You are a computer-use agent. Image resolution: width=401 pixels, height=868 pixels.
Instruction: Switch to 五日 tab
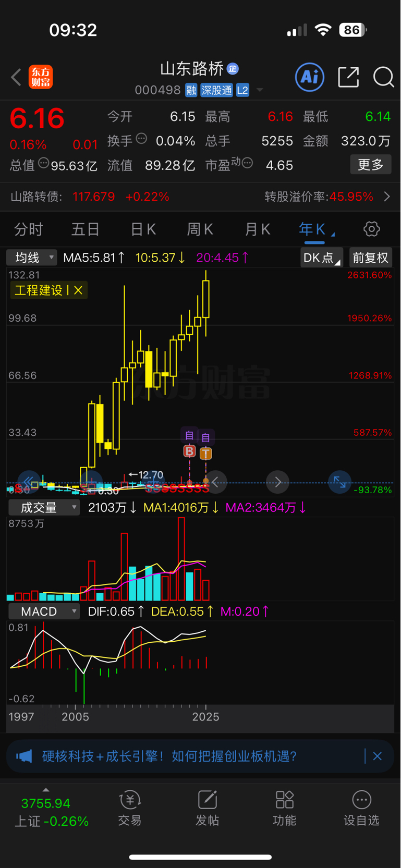click(x=86, y=229)
